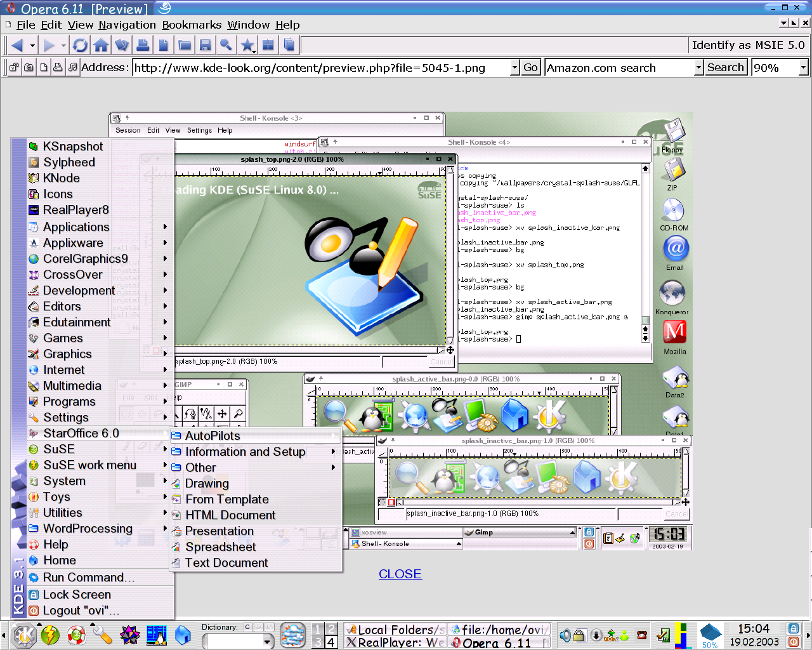Launch the colorful star panel icon

coord(129,635)
